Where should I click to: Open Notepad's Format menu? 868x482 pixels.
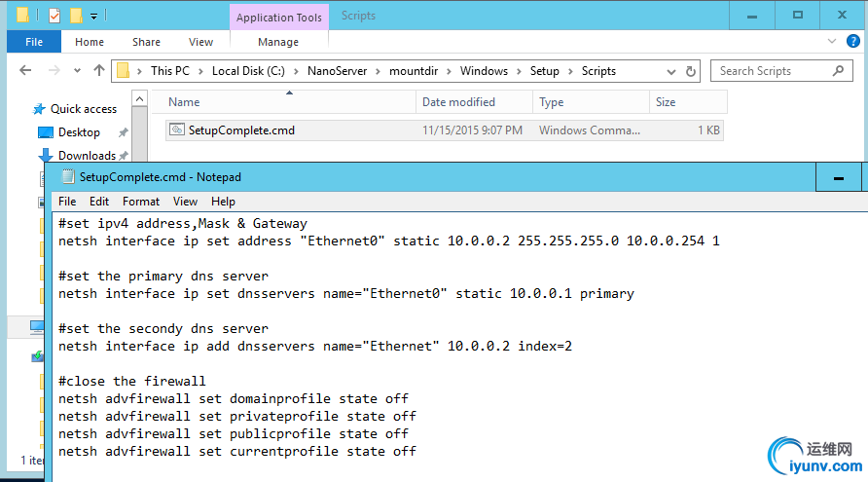point(141,202)
